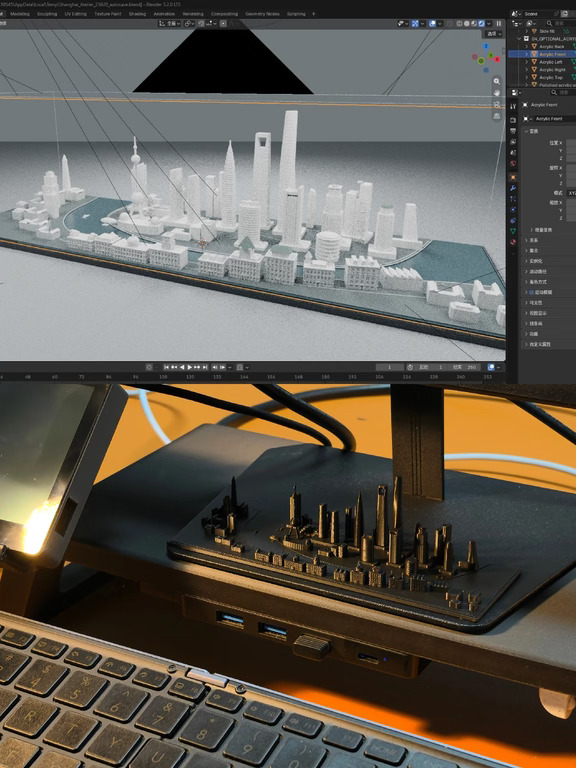Viewport: 576px width, 768px height.
Task: Select the highlighted rendered shading mode button
Action: tap(481, 24)
